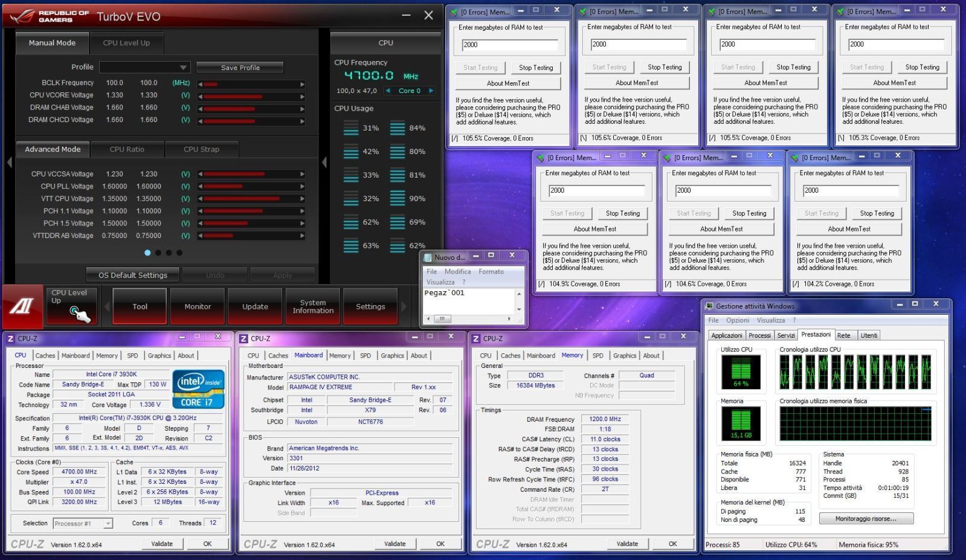966x560 pixels.
Task: Open the Caches tab in CPU-Z CPU window
Action: pyautogui.click(x=45, y=356)
